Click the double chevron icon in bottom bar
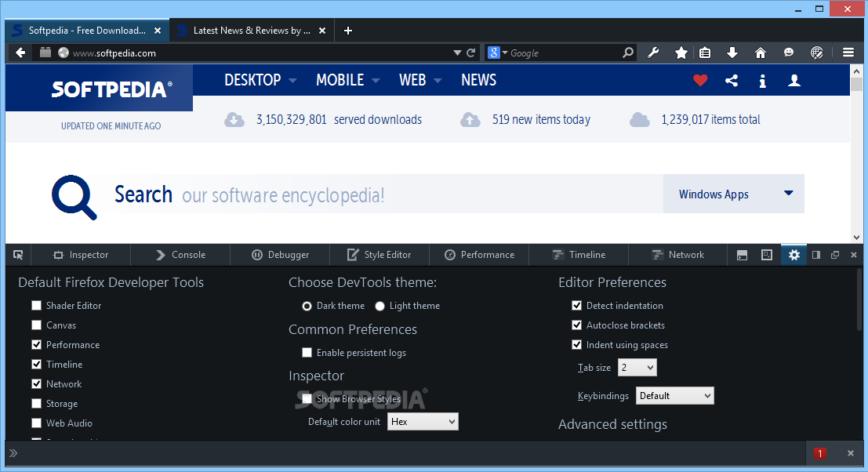The image size is (868, 472). (13, 453)
